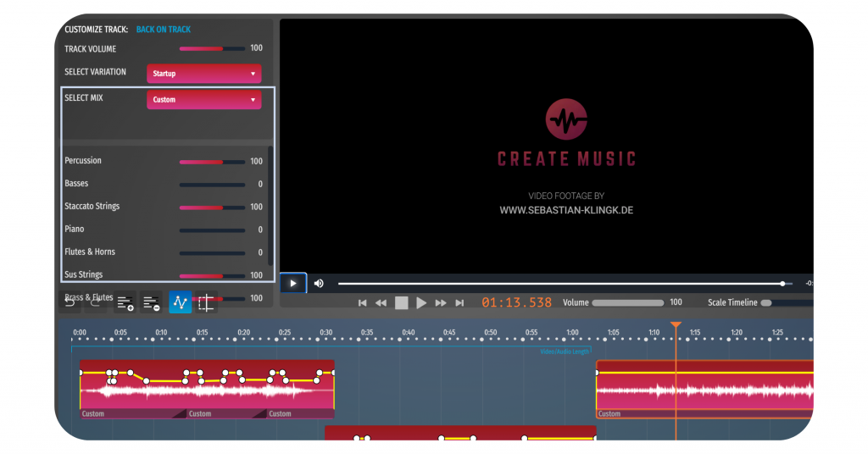
Task: Click the Percussion instrument label
Action: 83,160
